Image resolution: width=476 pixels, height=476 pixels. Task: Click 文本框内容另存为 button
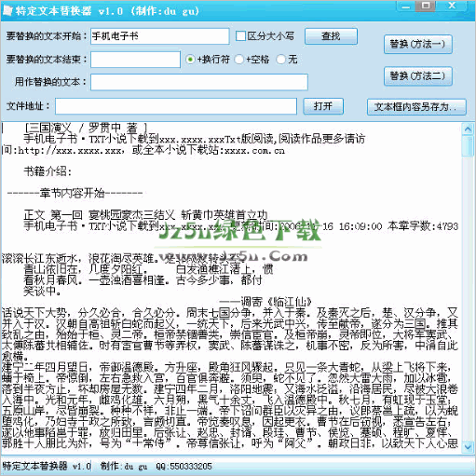click(416, 107)
